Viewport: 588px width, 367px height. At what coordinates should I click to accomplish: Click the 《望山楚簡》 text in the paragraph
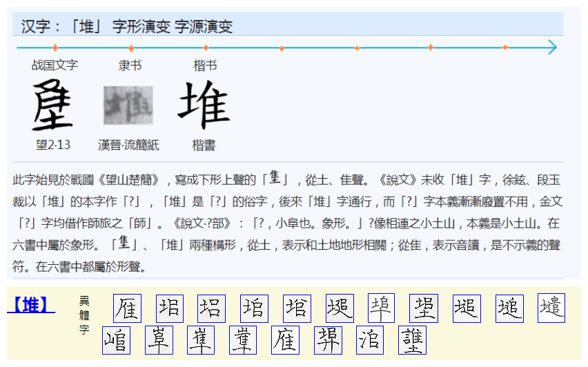click(128, 180)
